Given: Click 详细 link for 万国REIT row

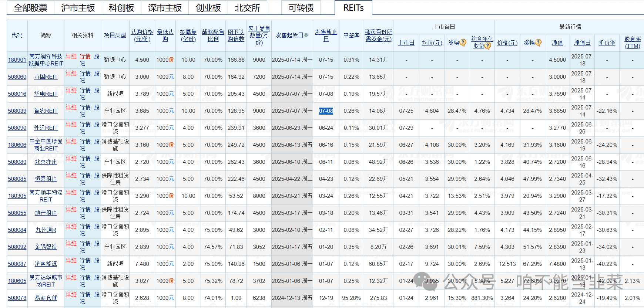Looking at the screenshot, I should click(x=71, y=74).
